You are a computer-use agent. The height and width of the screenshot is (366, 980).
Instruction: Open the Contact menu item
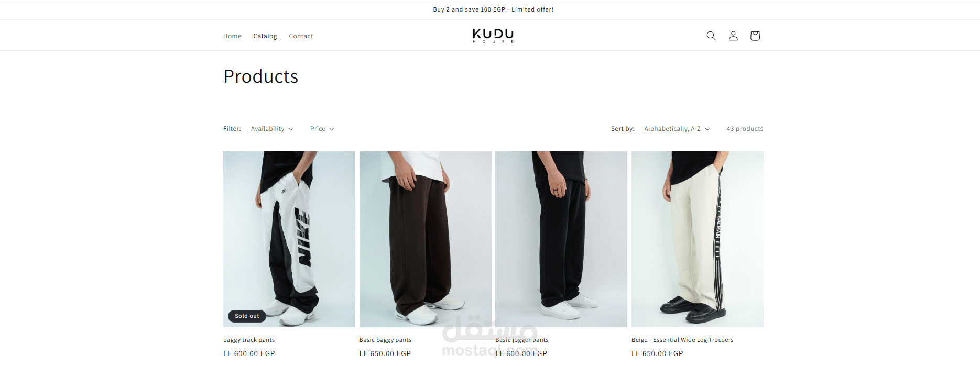click(301, 36)
